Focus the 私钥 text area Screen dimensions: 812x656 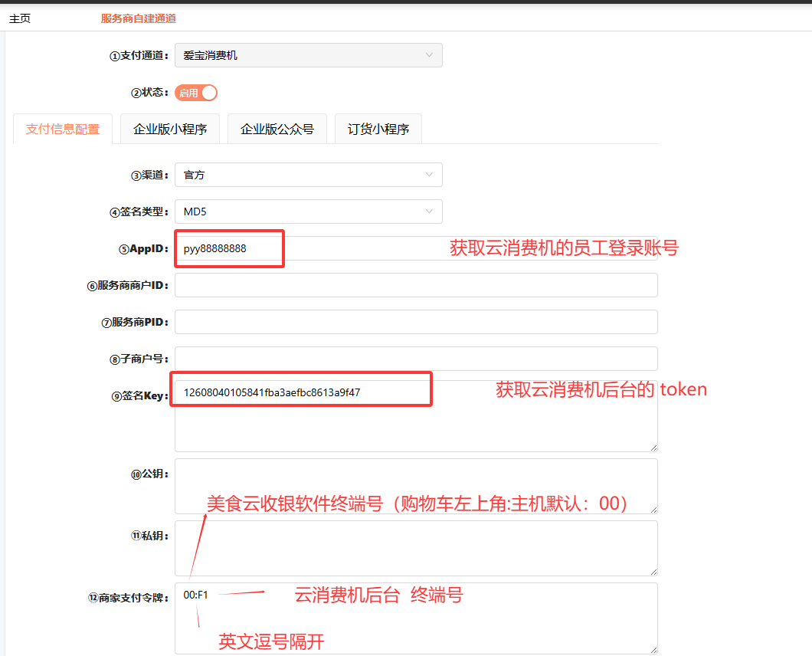[x=416, y=548]
